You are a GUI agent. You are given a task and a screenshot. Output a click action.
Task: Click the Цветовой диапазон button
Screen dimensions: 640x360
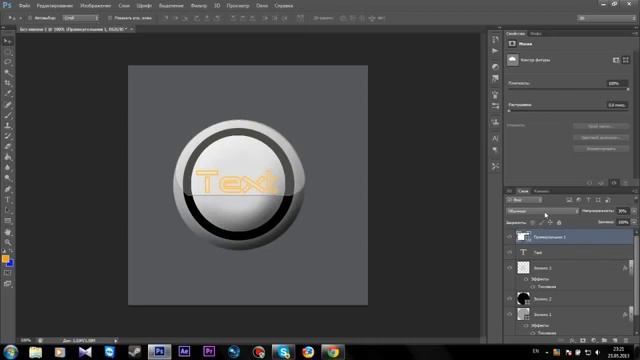coord(601,138)
